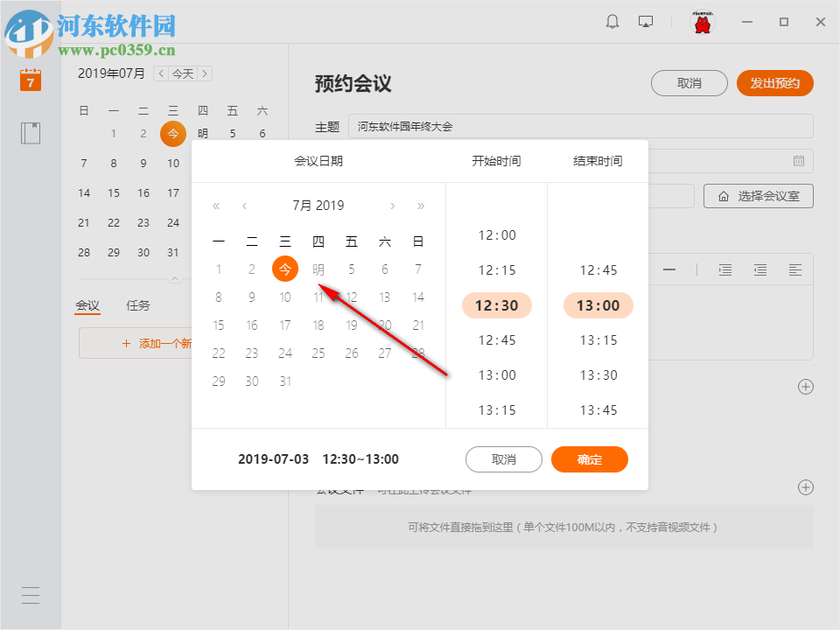Switch to the 会议 tab
Viewport: 840px width, 630px height.
(x=87, y=305)
